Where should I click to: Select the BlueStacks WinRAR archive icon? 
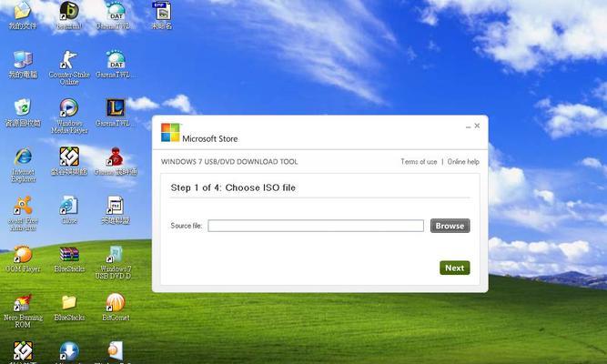pyautogui.click(x=69, y=258)
